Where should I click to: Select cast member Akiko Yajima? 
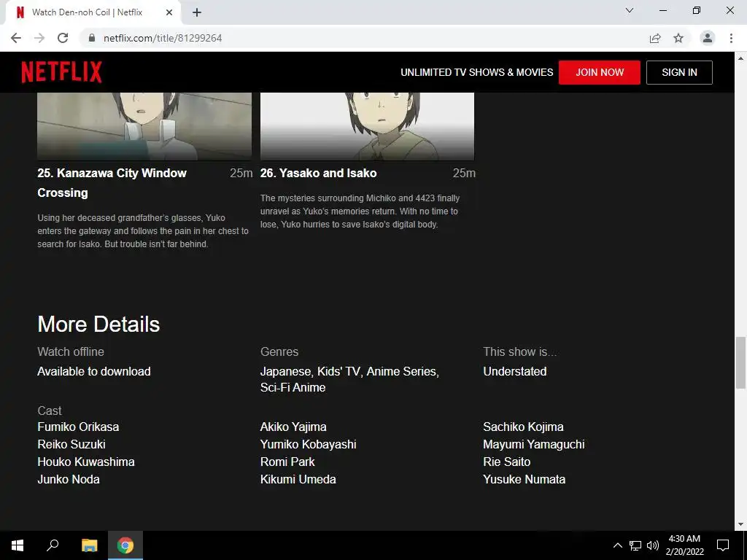[x=293, y=427]
